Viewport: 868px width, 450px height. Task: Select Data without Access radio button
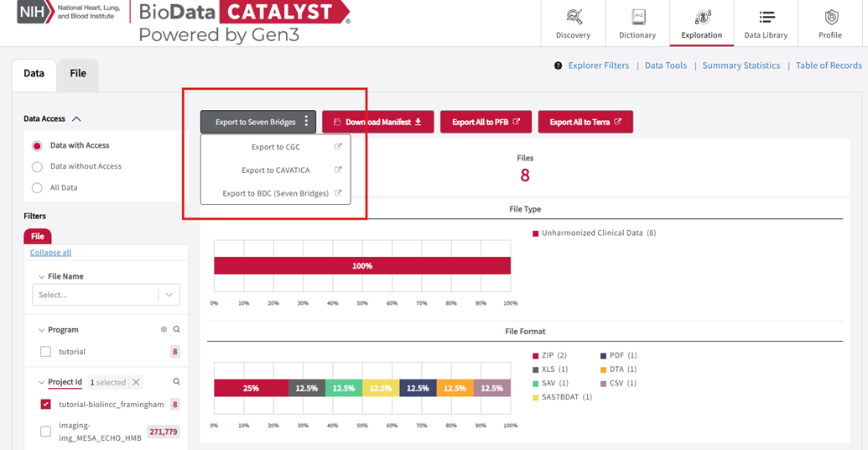click(x=37, y=167)
